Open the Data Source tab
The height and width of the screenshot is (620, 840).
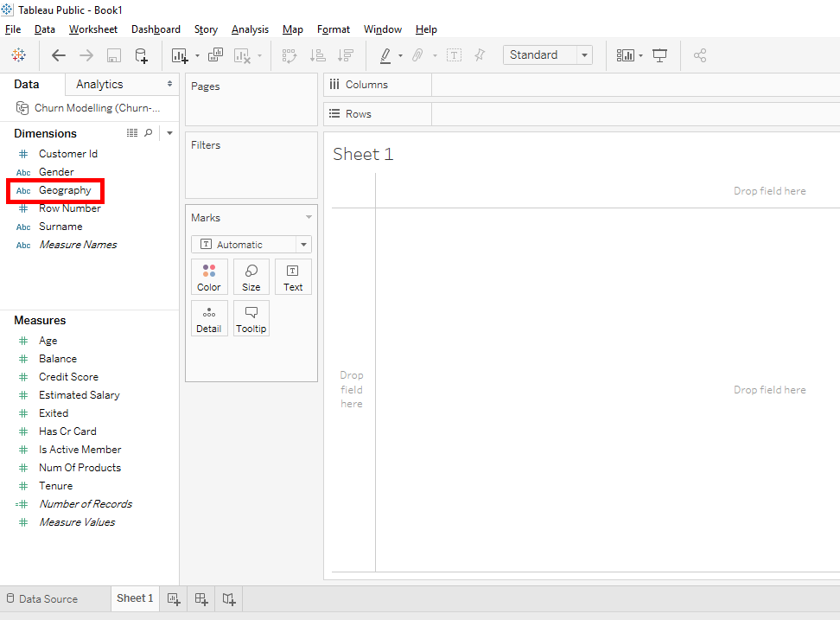(41, 598)
